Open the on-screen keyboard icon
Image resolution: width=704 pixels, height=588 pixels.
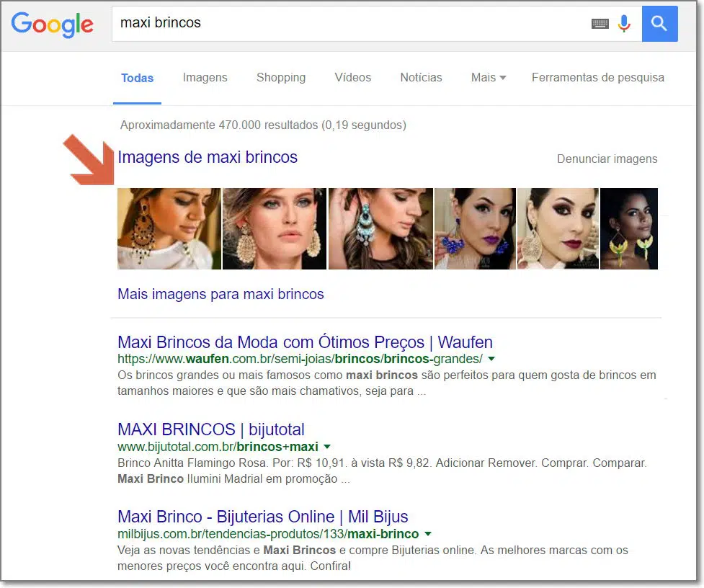pos(600,24)
